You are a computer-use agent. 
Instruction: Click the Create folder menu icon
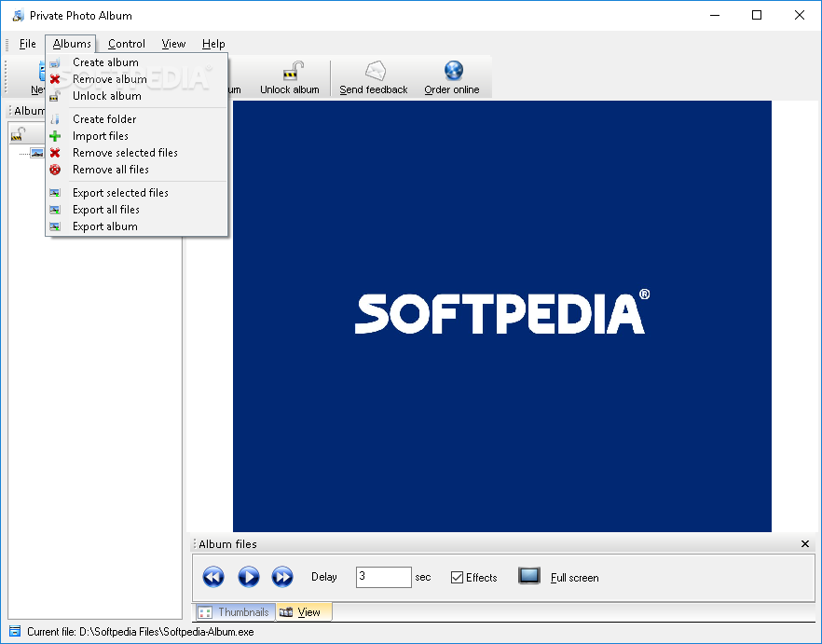(55, 119)
